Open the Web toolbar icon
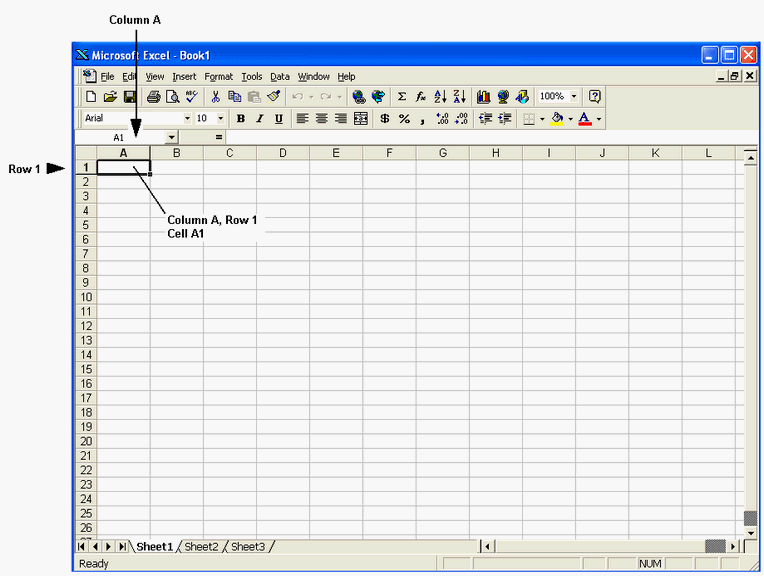764x576 pixels. tap(378, 96)
